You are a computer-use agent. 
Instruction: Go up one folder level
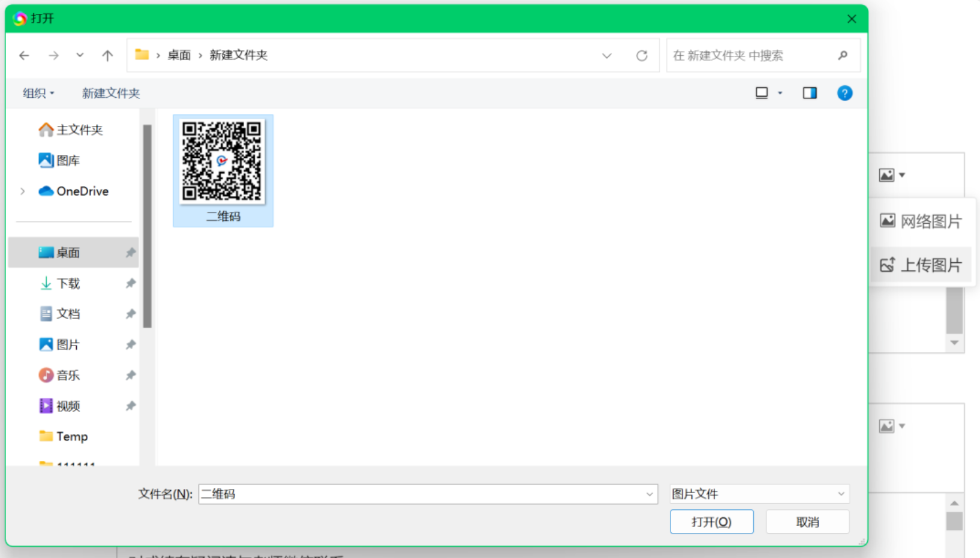tap(107, 55)
